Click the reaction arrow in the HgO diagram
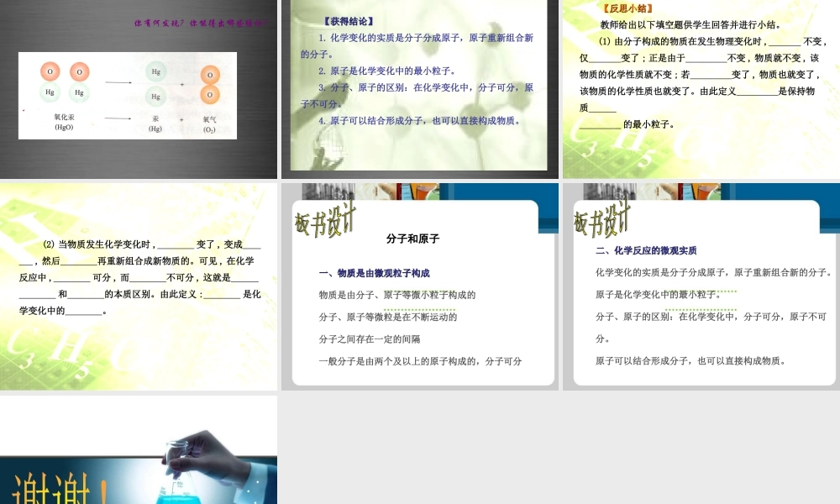This screenshot has height=504, width=840. pos(118,82)
